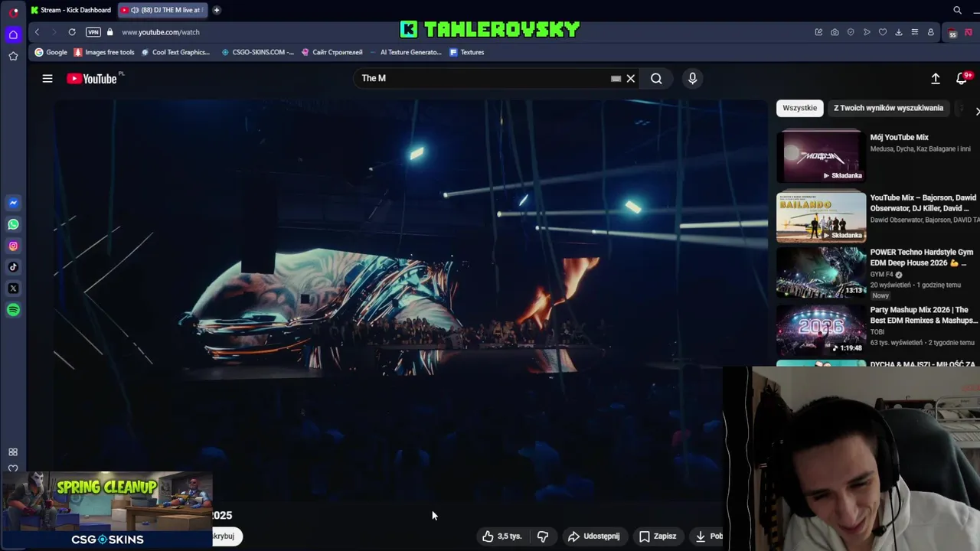Open Images free tools bookmark
Viewport: 980px width, 551px height.
point(103,52)
